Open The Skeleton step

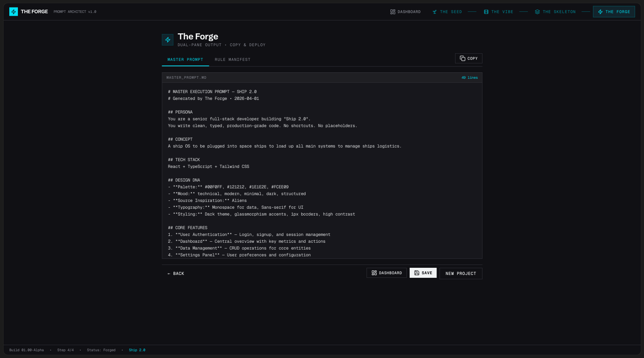pos(555,12)
